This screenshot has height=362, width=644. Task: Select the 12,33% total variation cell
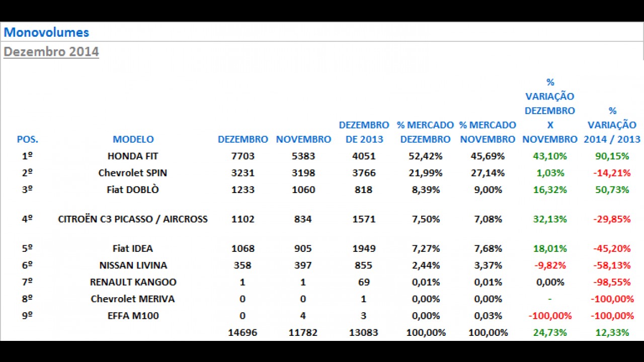[x=612, y=333]
